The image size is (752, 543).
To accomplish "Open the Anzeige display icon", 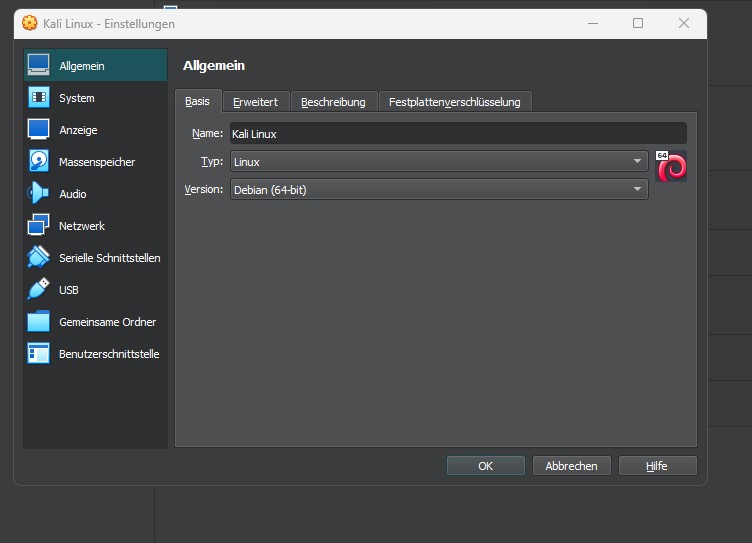I will [x=38, y=130].
